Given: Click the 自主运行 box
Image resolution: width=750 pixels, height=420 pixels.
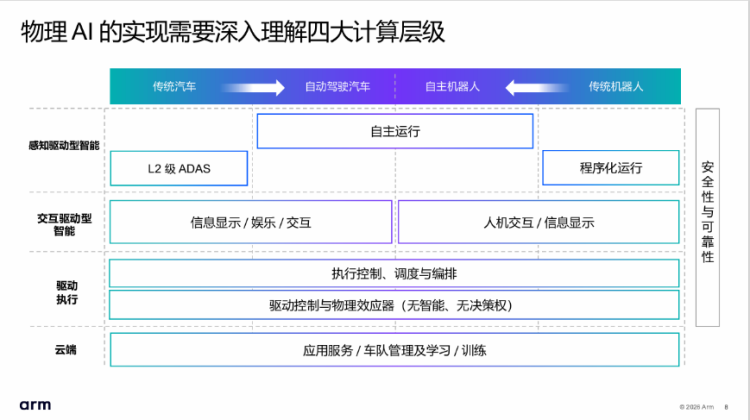Looking at the screenshot, I should point(395,131).
